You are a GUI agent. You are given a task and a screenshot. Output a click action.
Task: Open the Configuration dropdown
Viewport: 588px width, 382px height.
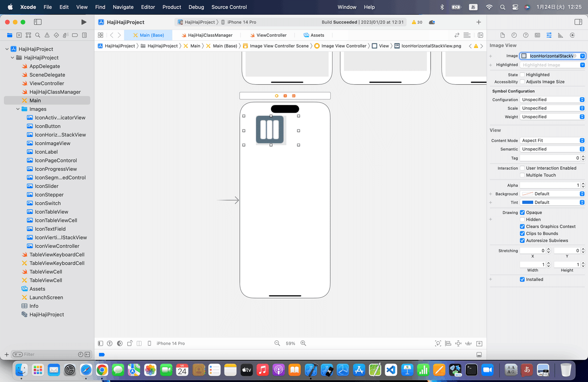[x=553, y=100]
